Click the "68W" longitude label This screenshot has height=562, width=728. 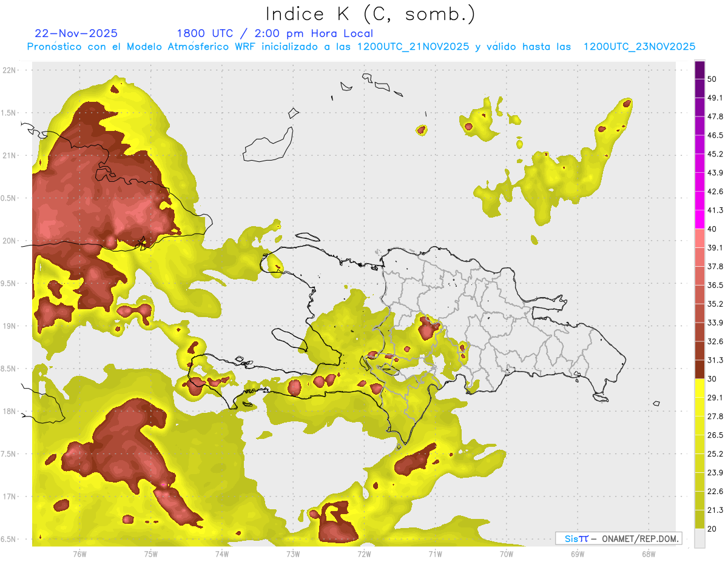click(x=649, y=554)
